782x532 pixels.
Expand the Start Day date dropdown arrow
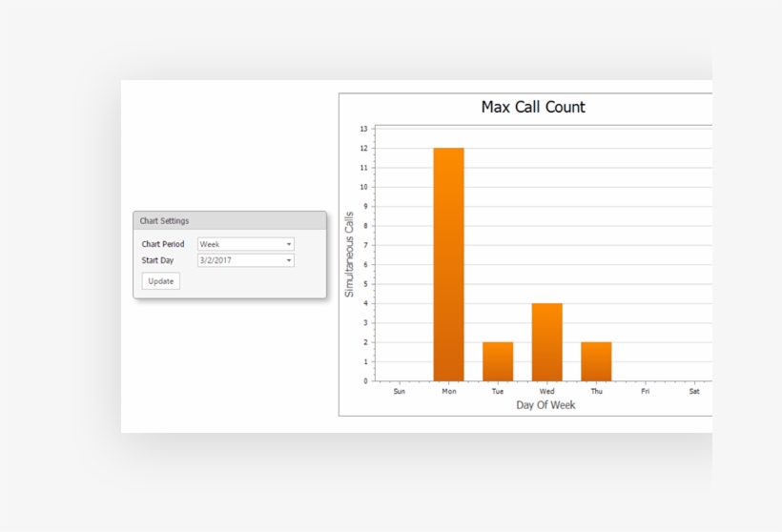(289, 260)
